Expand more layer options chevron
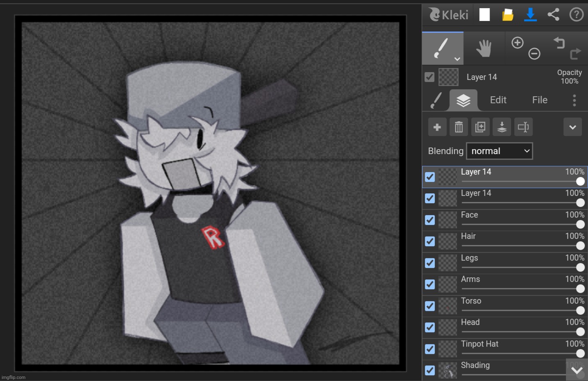This screenshot has height=381, width=588. (572, 127)
